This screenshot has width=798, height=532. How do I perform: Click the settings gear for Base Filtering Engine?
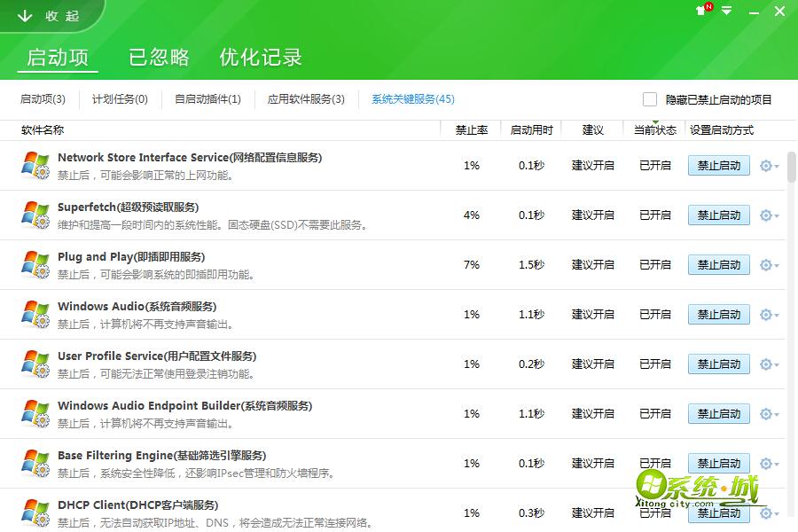(766, 463)
